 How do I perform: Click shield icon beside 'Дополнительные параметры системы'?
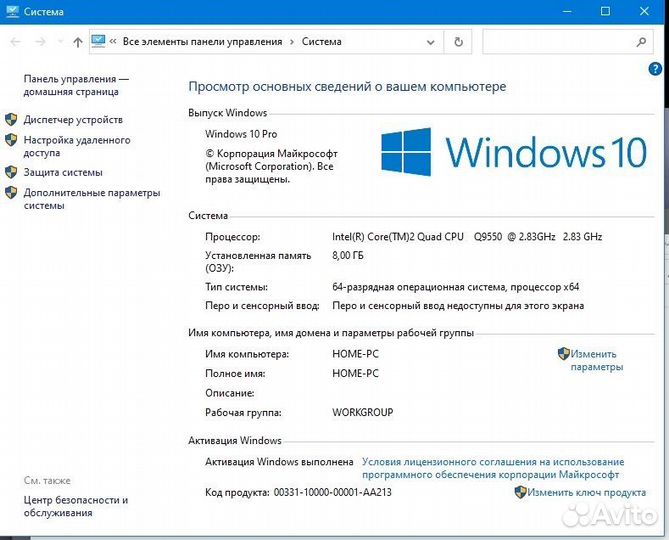(11, 192)
